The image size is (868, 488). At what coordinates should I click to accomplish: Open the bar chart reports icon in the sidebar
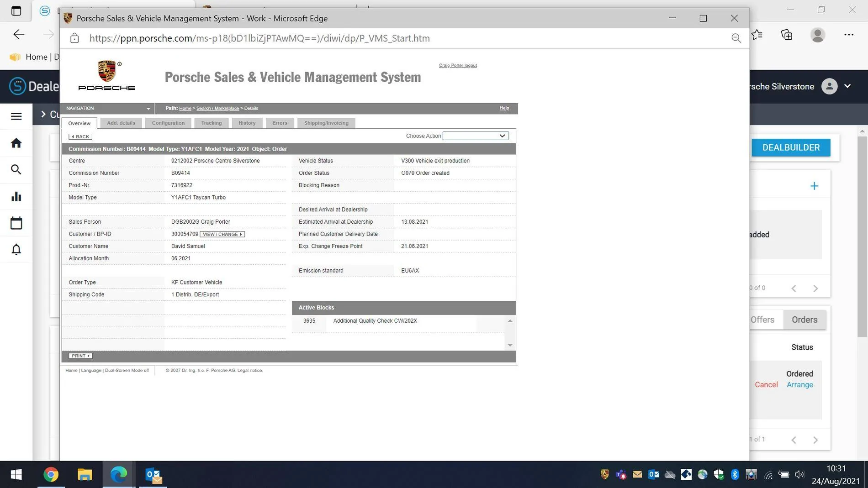tap(16, 196)
